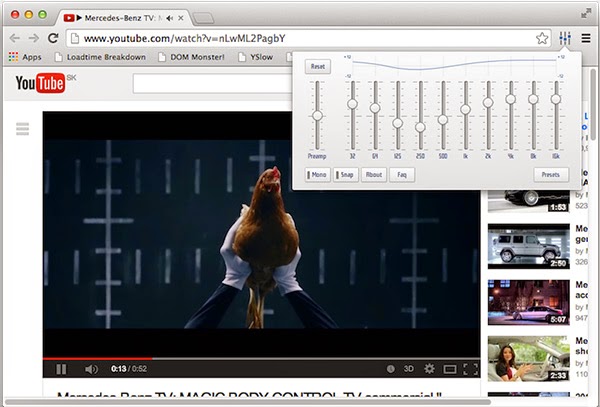Click the equalizer frequency response curve
Viewport: 600px width, 407px height.
pyautogui.click(x=454, y=64)
